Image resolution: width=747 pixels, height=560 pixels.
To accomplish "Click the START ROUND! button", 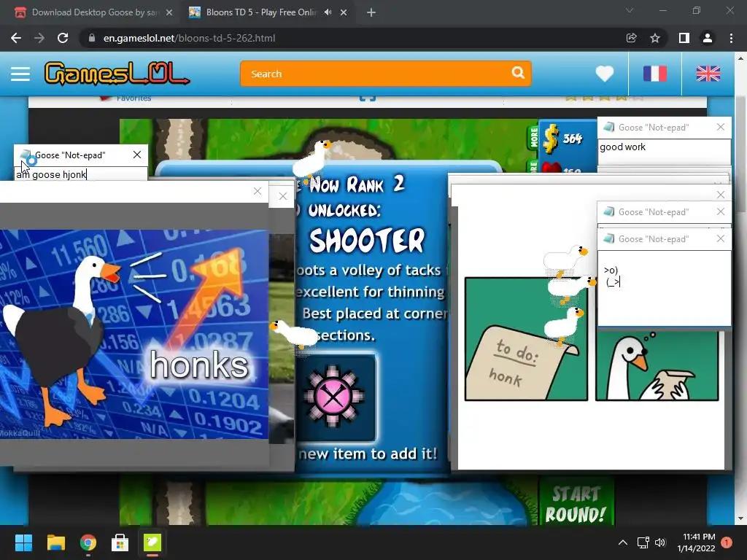I will [576, 504].
